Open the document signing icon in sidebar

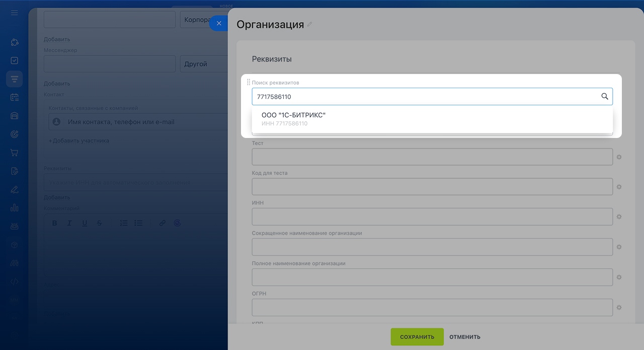pos(14,171)
